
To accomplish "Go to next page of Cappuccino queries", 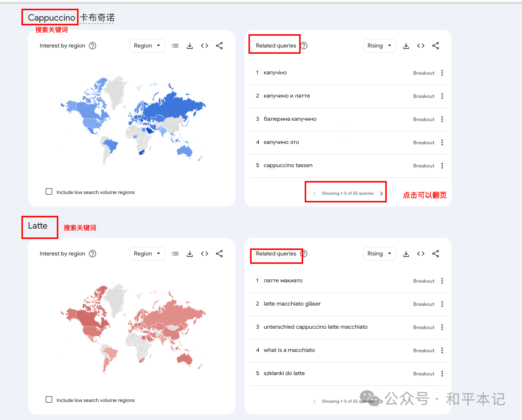I will click(x=381, y=194).
